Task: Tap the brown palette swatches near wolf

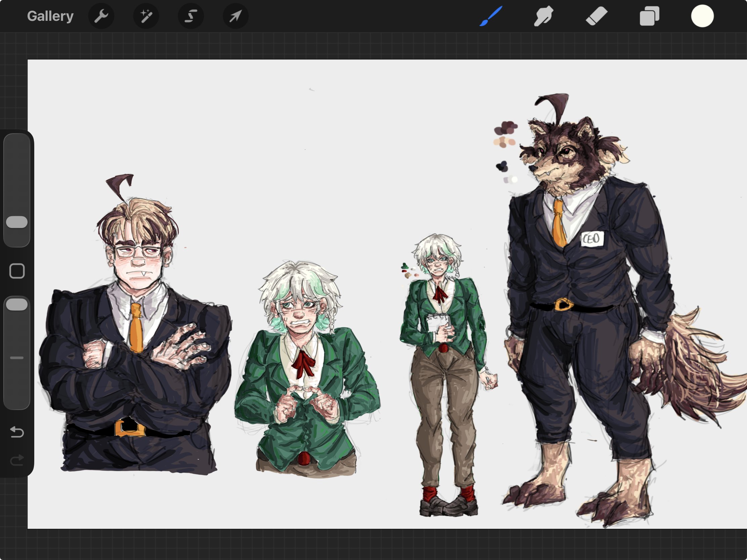Action: click(506, 129)
